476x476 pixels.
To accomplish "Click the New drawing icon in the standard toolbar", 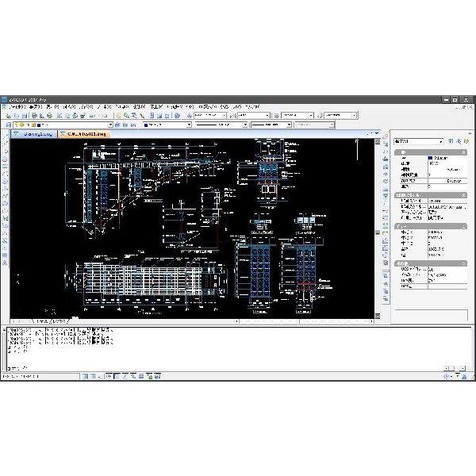I will coord(9,116).
